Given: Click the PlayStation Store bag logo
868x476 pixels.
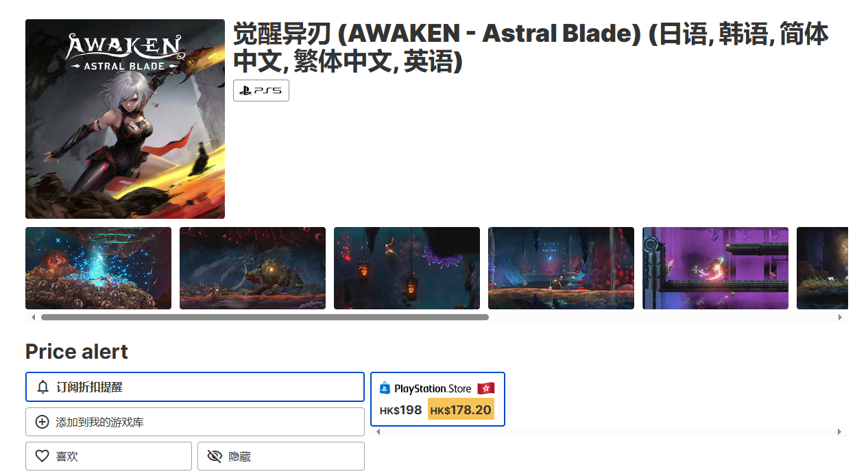Looking at the screenshot, I should coord(385,388).
